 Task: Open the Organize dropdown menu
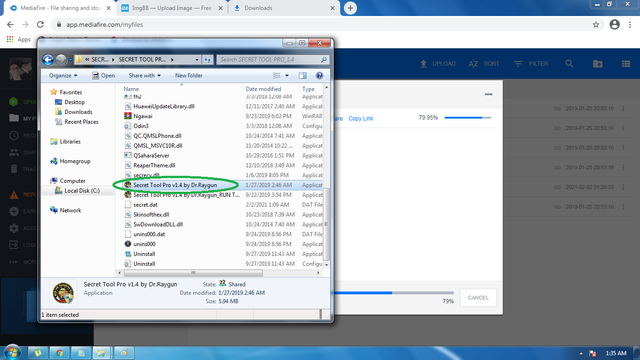(x=63, y=76)
